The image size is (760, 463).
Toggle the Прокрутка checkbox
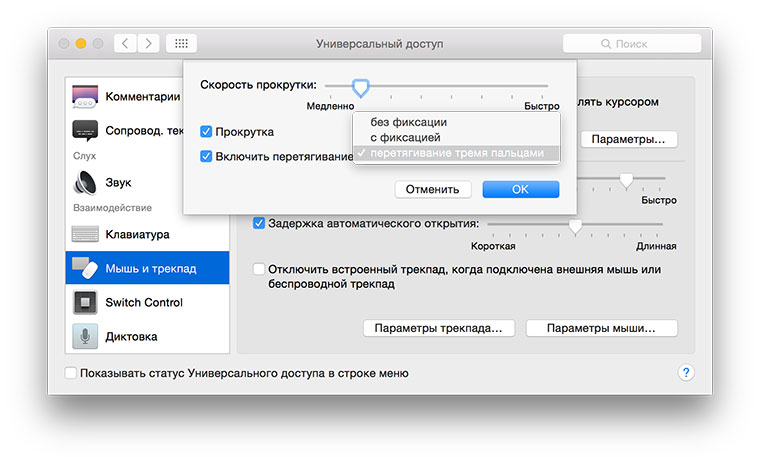coord(206,131)
